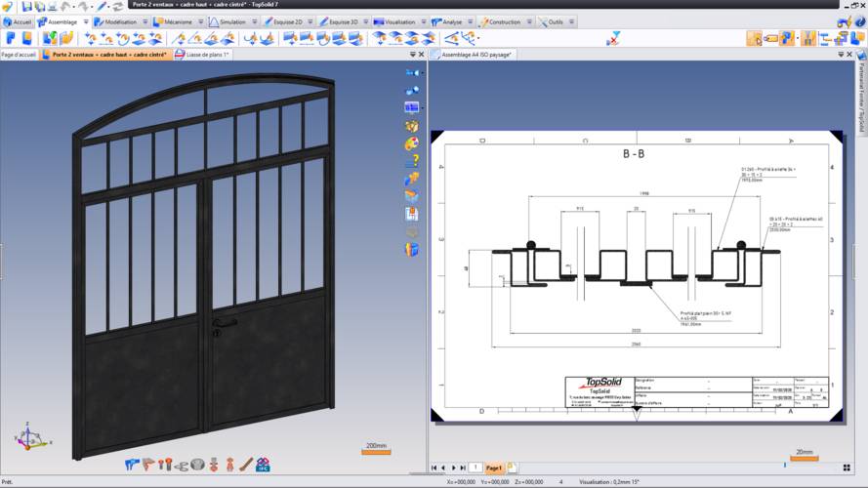The image size is (868, 488).
Task: Click the last icon in bottom viewport toolbar
Action: point(264,466)
